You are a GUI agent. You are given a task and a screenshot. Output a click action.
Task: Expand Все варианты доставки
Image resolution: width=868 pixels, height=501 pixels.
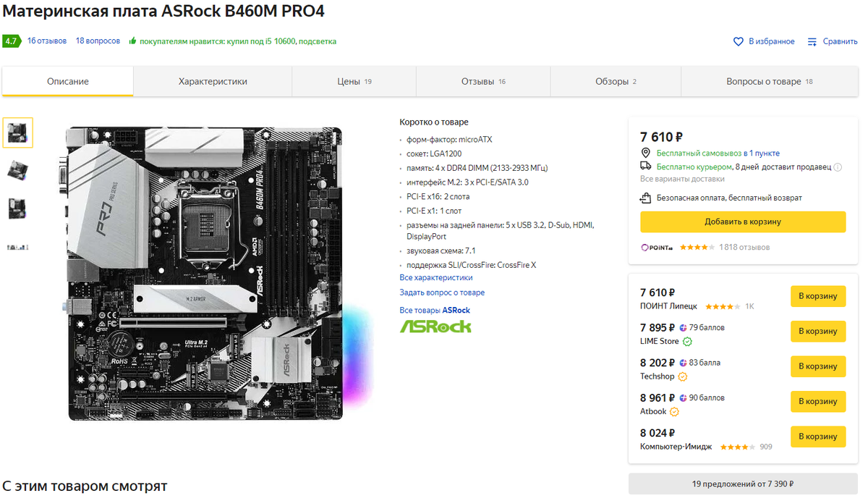point(682,179)
